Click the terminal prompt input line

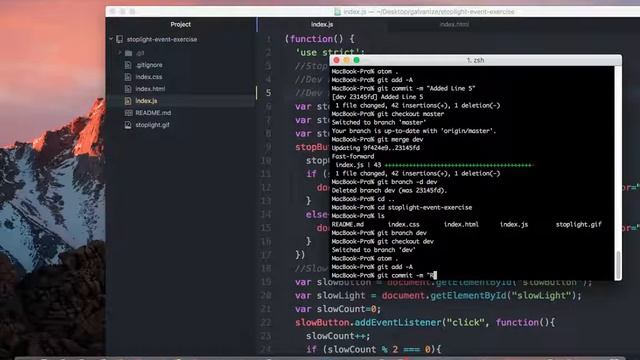[384, 276]
